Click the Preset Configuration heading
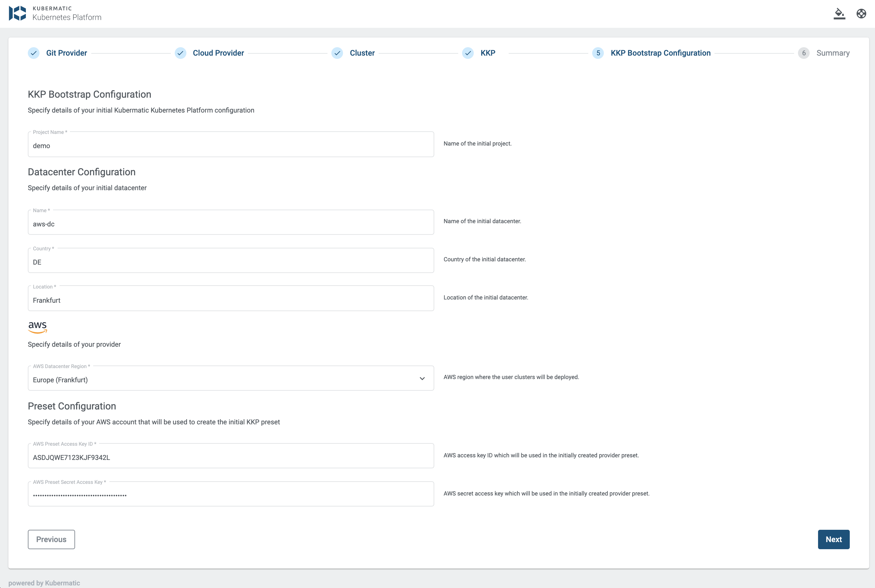This screenshot has width=875, height=588. (x=72, y=406)
